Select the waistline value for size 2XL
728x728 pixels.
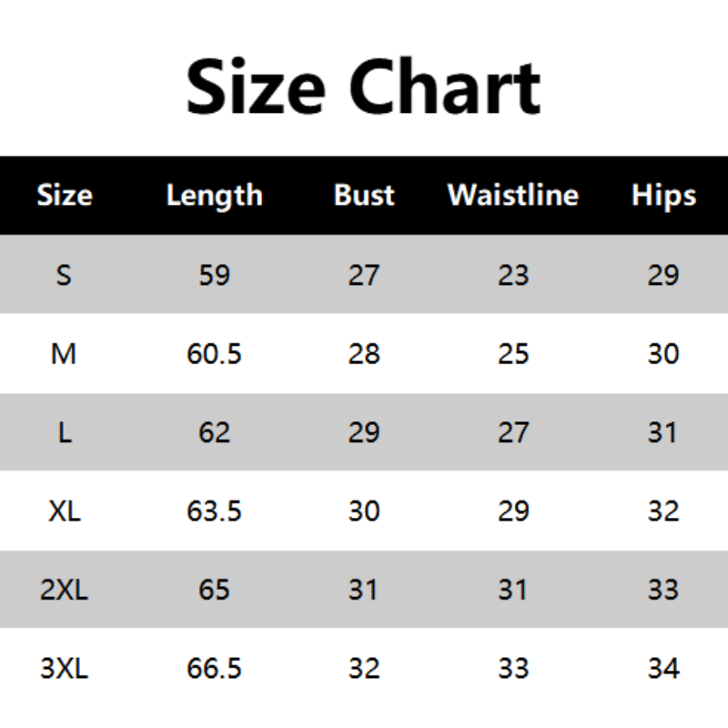click(x=513, y=590)
